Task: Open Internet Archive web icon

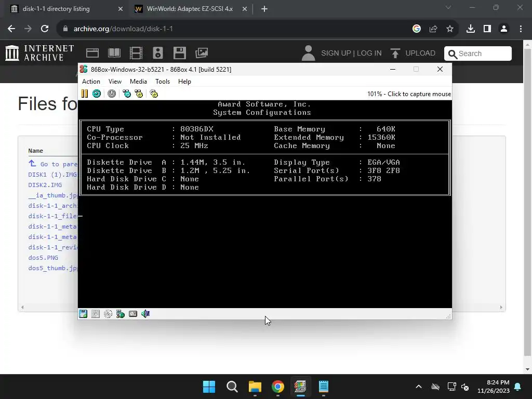Action: pos(92,53)
